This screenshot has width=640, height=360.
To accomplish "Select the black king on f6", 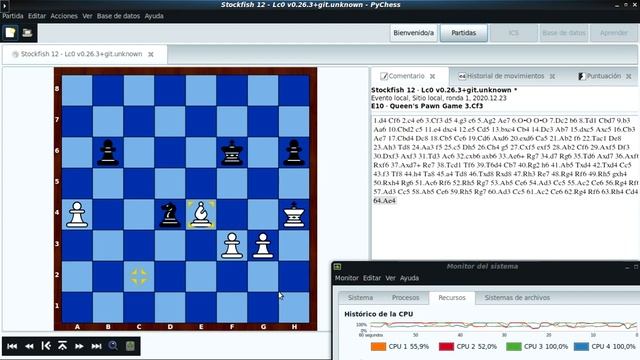I will (x=232, y=153).
